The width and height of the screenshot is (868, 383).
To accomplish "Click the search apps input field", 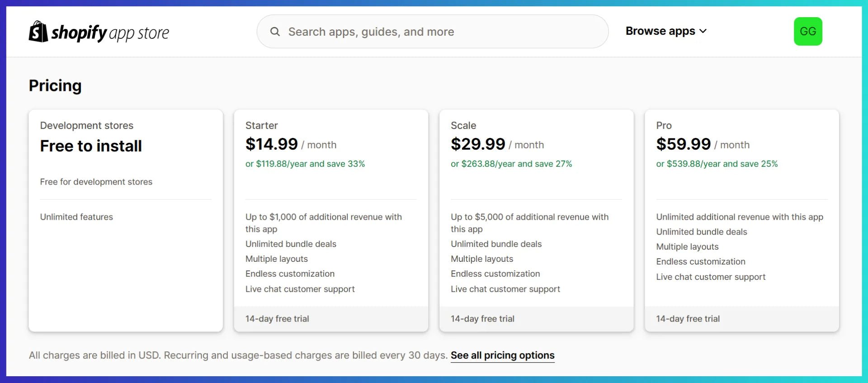I will (x=443, y=32).
